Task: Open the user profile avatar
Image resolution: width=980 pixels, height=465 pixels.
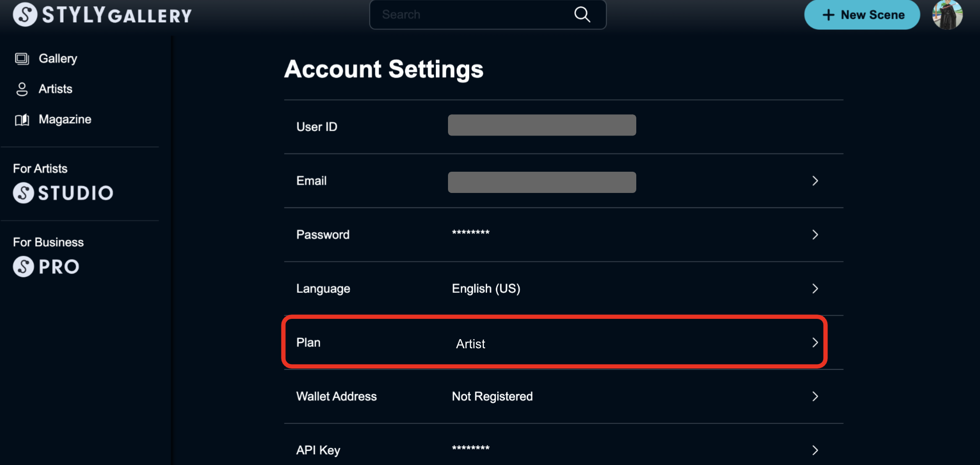Action: (947, 15)
